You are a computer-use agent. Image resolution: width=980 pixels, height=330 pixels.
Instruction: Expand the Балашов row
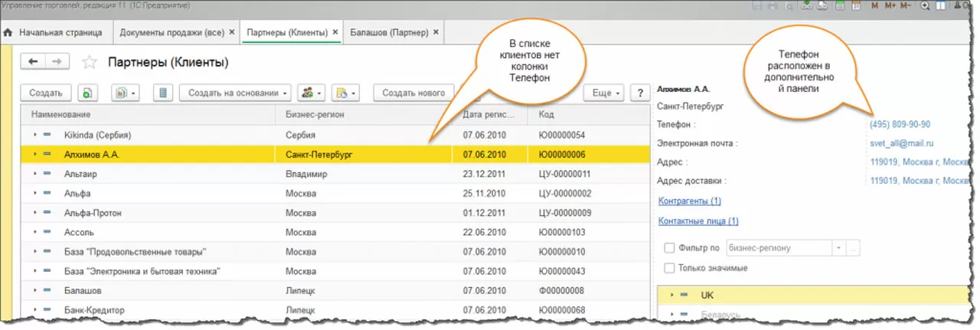34,291
